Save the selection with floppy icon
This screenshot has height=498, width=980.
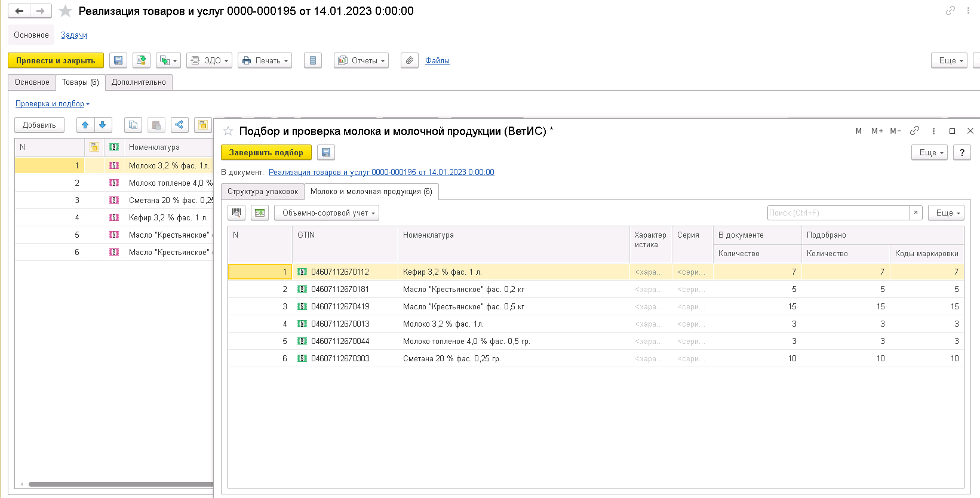[x=326, y=152]
